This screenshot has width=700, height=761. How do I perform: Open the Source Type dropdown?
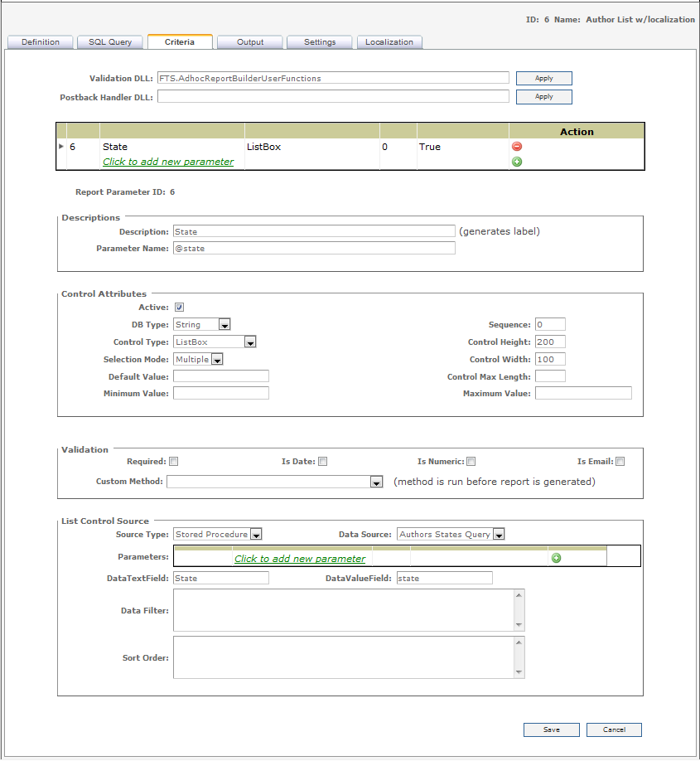coord(256,535)
